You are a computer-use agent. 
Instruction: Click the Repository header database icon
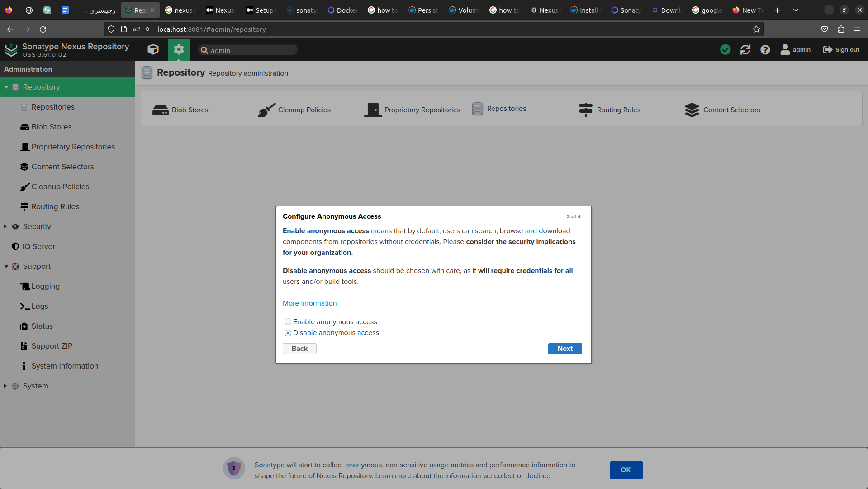147,73
